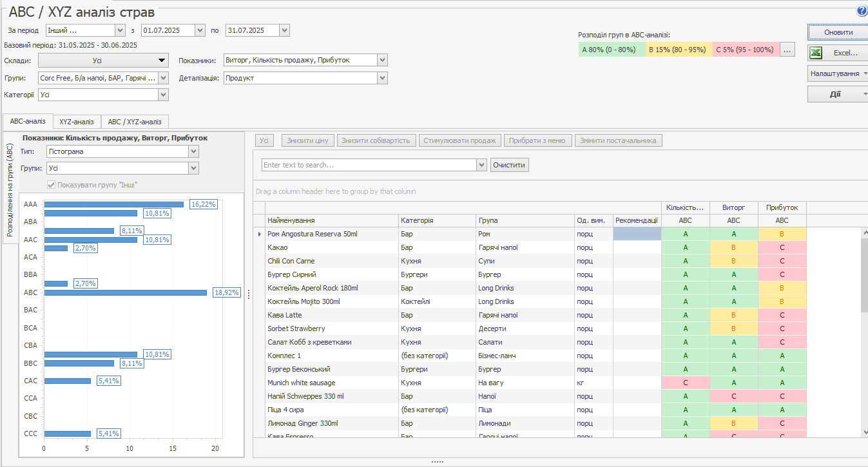Screen dimensions: 868x467
Task: Open the ABC / XYZ-аналіз tab
Action: click(x=135, y=122)
